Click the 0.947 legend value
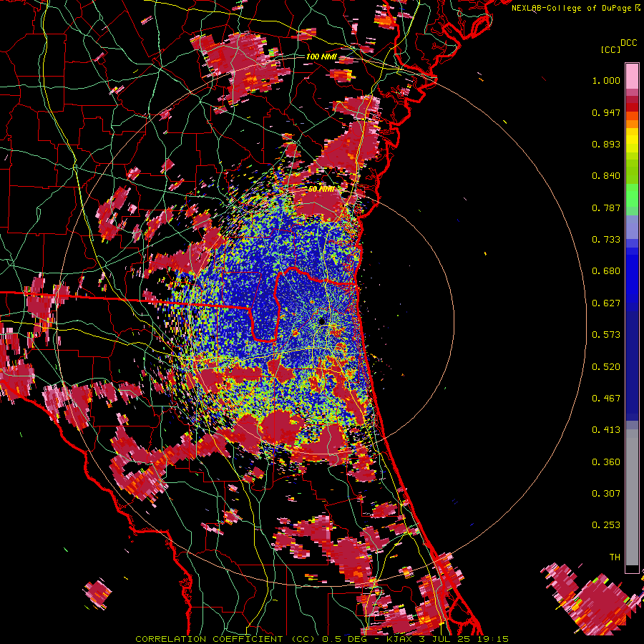Image resolution: width=644 pixels, height=644 pixels. point(606,112)
